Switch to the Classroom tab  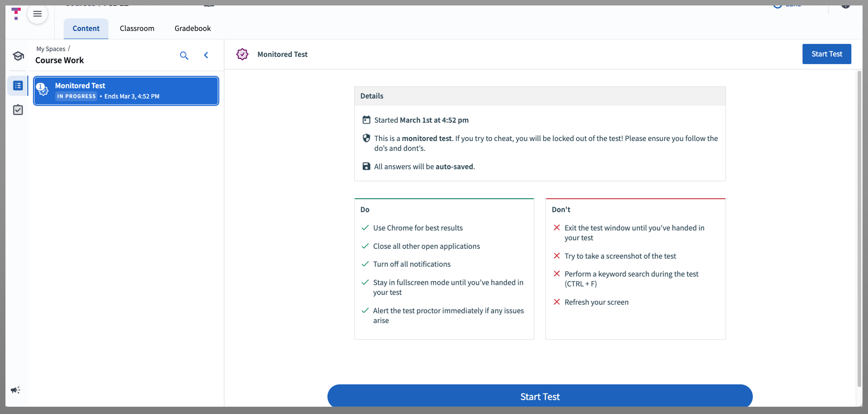pos(137,28)
